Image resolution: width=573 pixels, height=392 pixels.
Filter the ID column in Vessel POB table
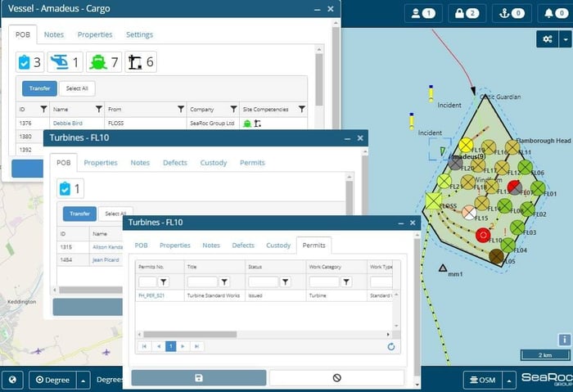tap(43, 109)
